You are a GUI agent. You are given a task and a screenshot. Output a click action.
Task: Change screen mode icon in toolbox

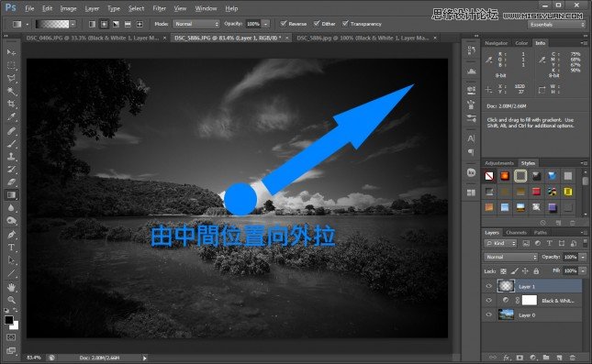11,351
